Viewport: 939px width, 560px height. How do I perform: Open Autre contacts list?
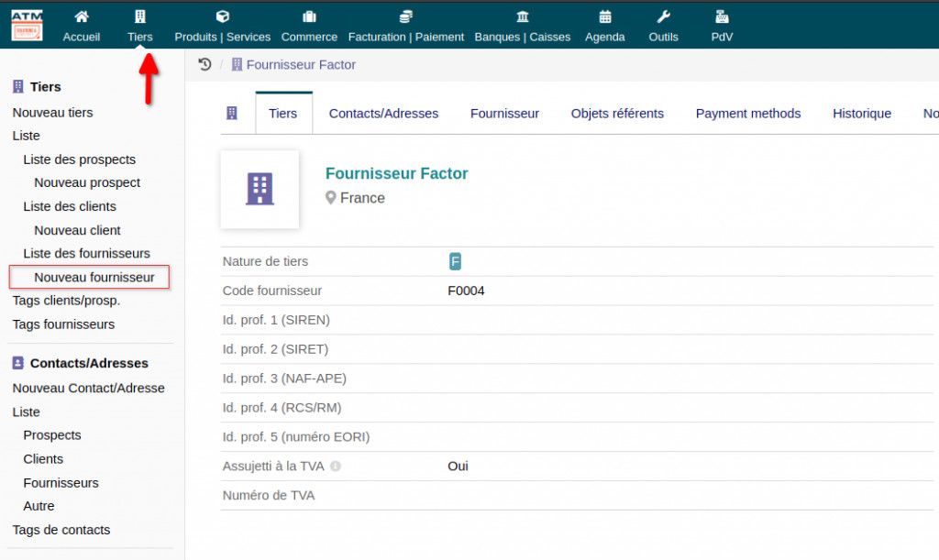click(39, 506)
